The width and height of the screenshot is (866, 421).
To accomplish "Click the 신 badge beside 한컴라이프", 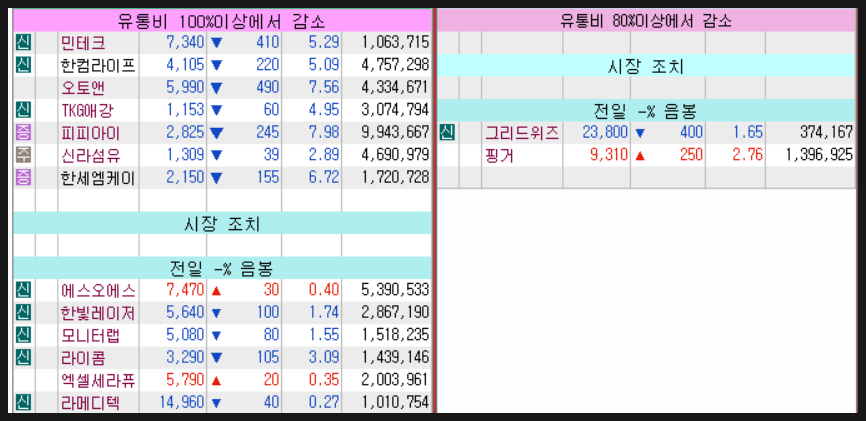I will pos(24,65).
